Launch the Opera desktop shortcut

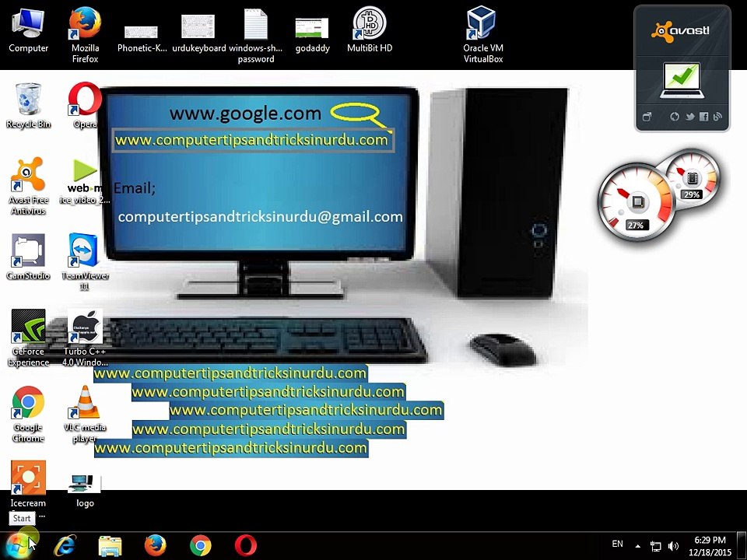click(85, 105)
